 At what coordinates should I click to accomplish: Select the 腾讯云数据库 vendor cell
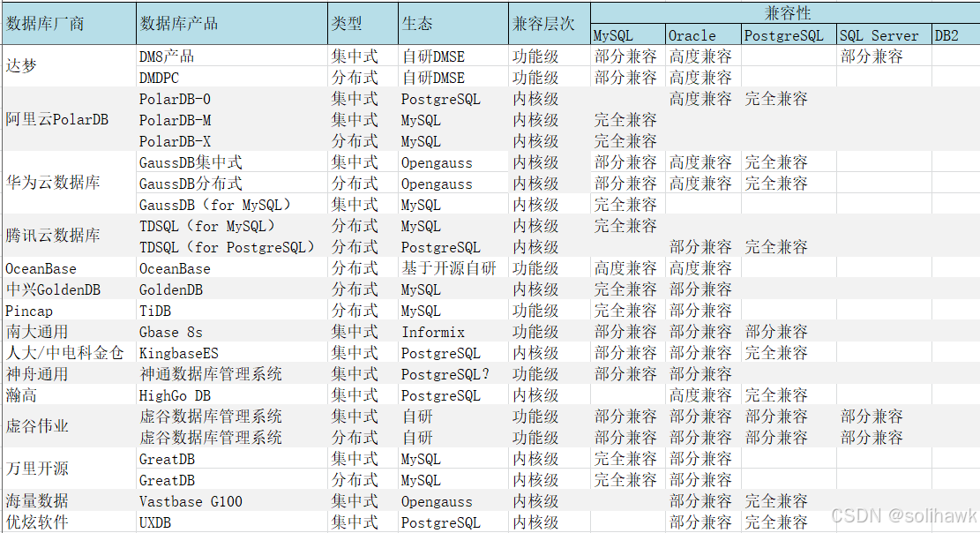[69, 236]
